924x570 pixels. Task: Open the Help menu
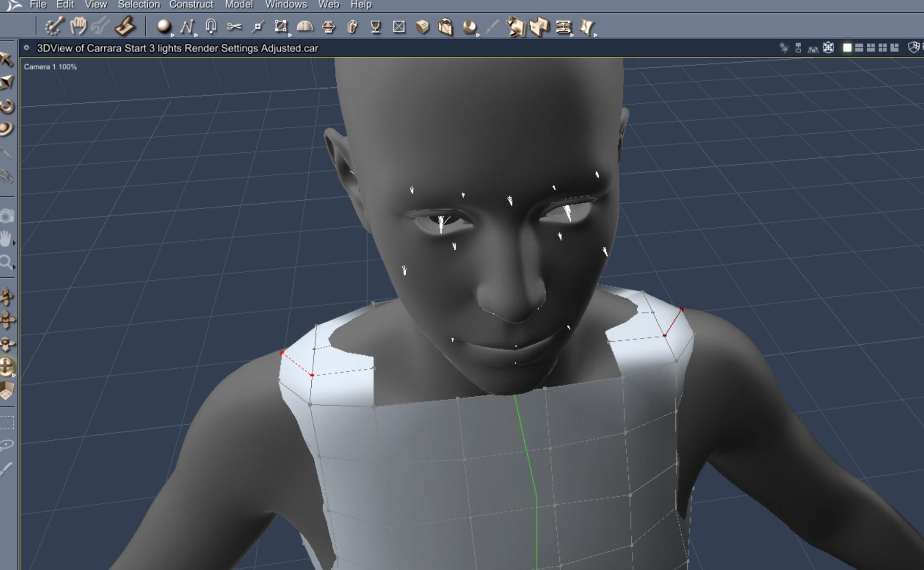click(x=361, y=4)
